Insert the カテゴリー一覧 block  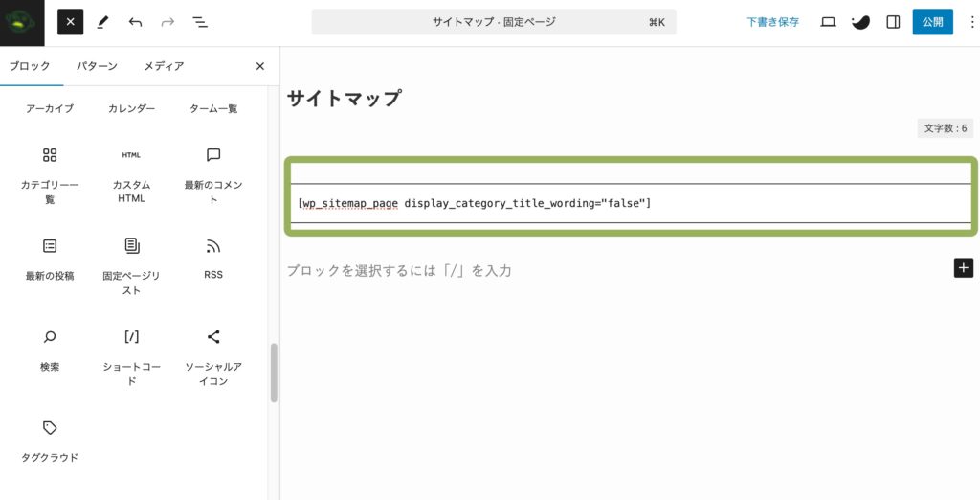point(50,176)
